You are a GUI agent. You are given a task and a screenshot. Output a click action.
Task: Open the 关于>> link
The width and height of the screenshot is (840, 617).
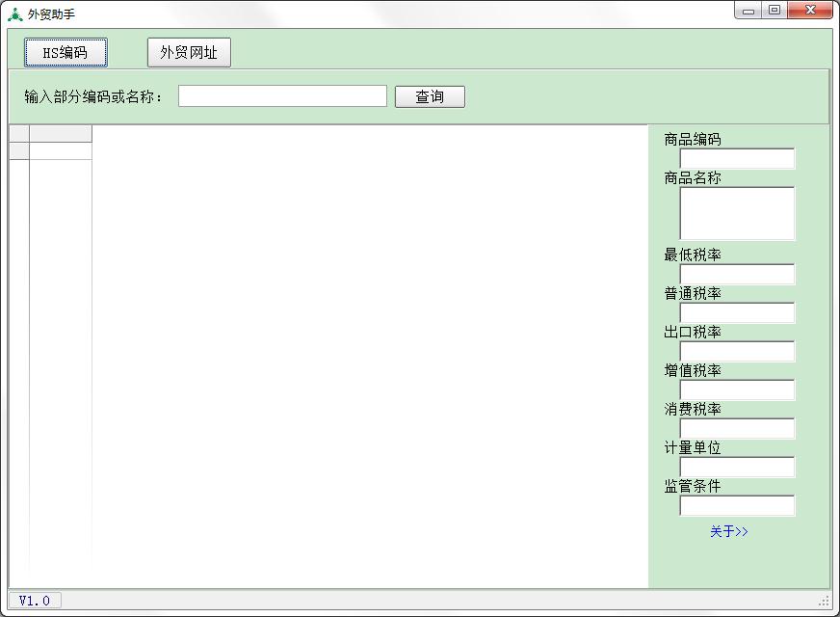click(x=728, y=531)
